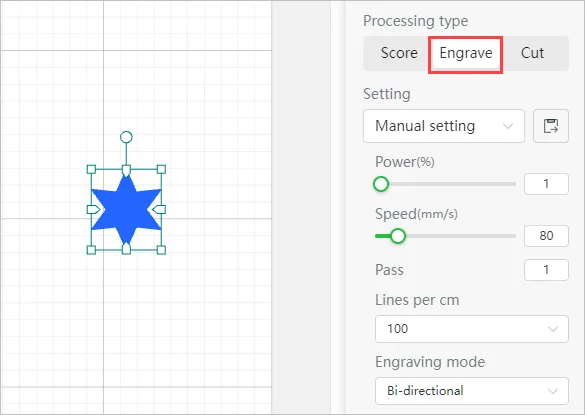Open the Bi-directional engraving mode dropdown
This screenshot has width=585, height=415.
coord(472,391)
